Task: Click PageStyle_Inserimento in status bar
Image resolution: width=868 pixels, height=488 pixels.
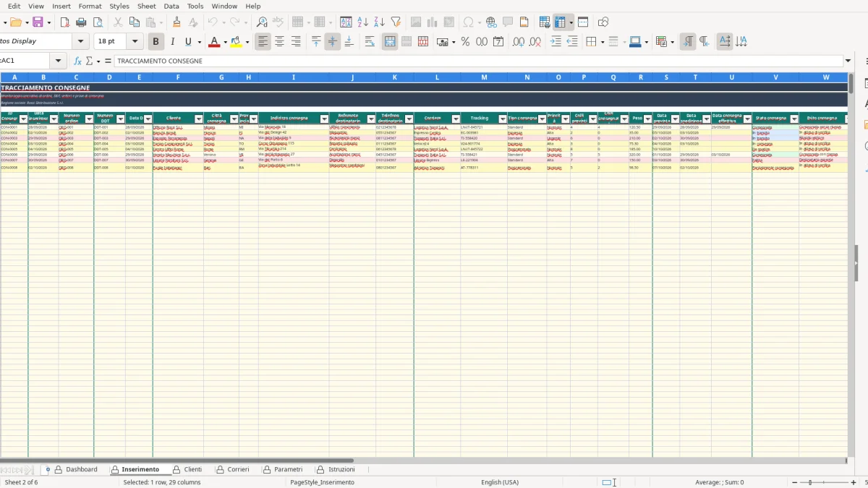Action: (x=322, y=482)
